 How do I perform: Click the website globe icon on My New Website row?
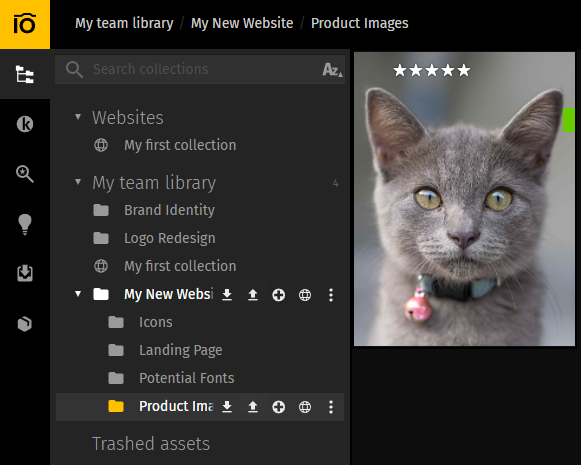[x=305, y=295]
